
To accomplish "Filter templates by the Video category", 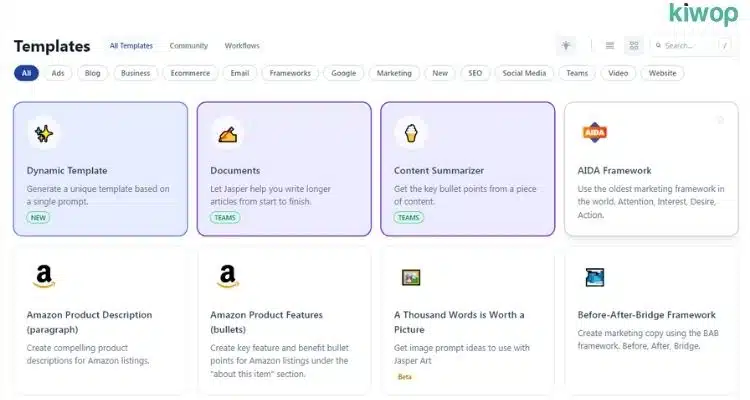I will [618, 73].
